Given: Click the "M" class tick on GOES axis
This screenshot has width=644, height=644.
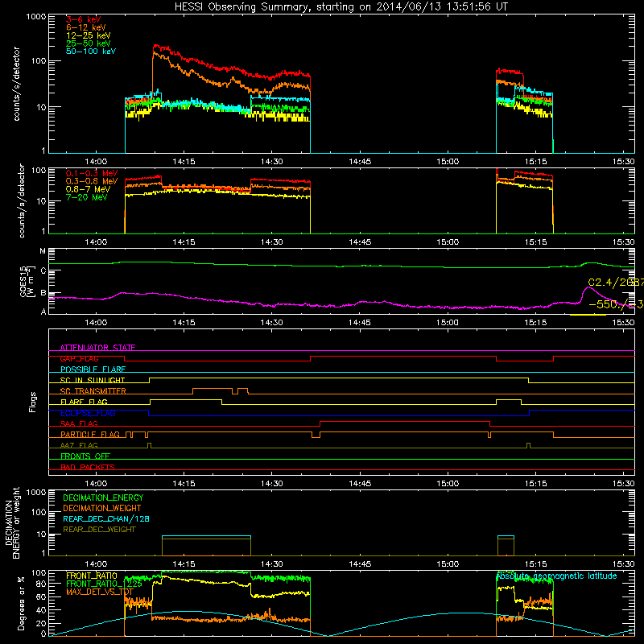Looking at the screenshot, I should click(43, 251).
